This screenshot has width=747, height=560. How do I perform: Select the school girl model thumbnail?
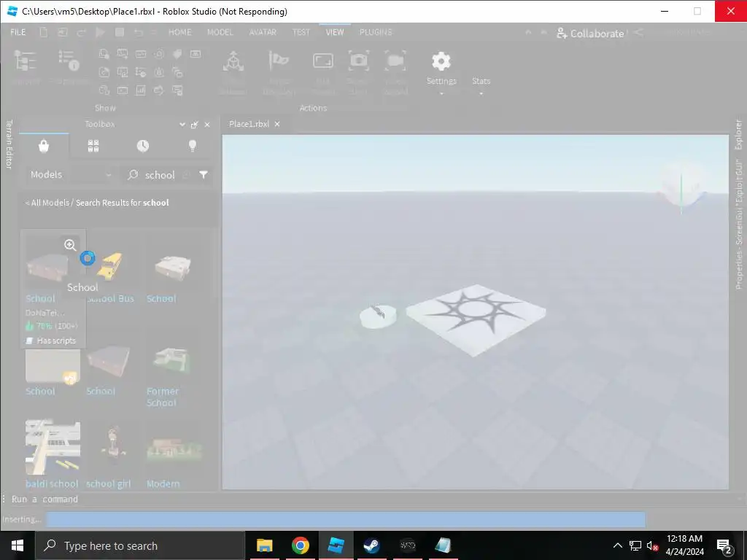[x=113, y=447]
